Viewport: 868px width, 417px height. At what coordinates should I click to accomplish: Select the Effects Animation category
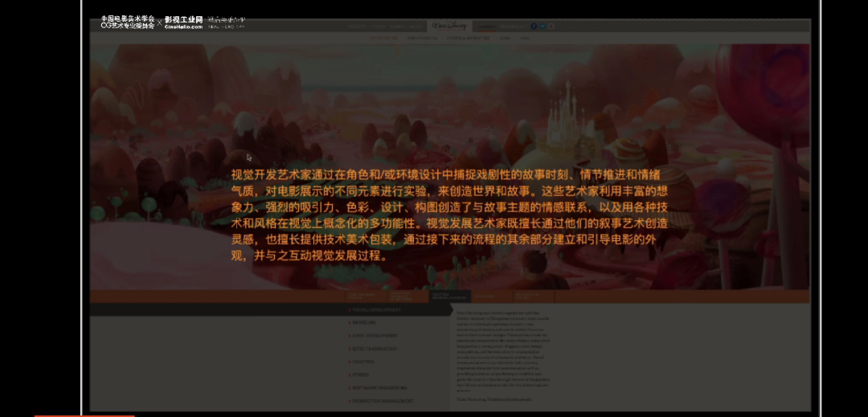(373, 349)
